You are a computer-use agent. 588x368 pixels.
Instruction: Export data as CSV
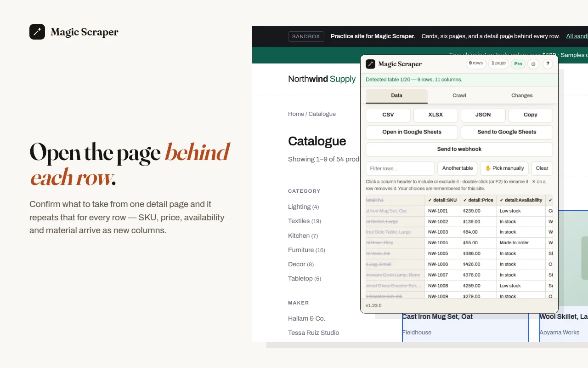388,115
